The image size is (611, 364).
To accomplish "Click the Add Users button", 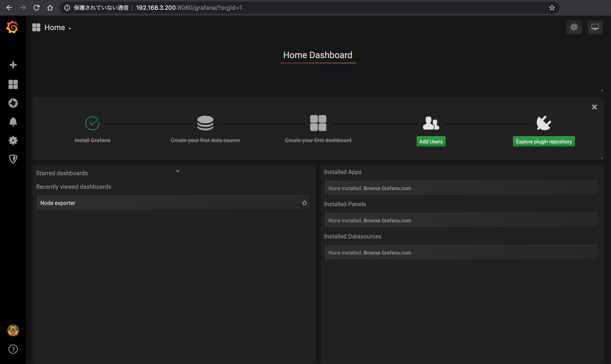I will coord(431,141).
